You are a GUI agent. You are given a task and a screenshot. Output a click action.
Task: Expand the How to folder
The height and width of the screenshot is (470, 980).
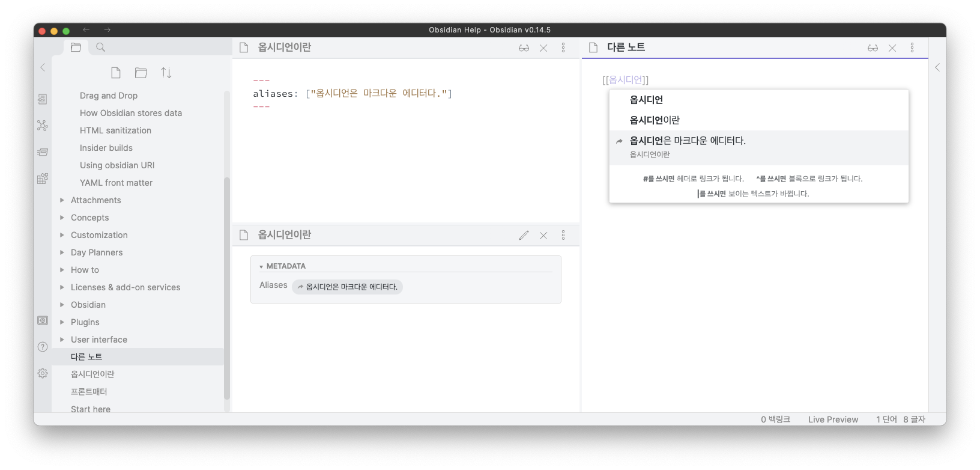tap(62, 270)
